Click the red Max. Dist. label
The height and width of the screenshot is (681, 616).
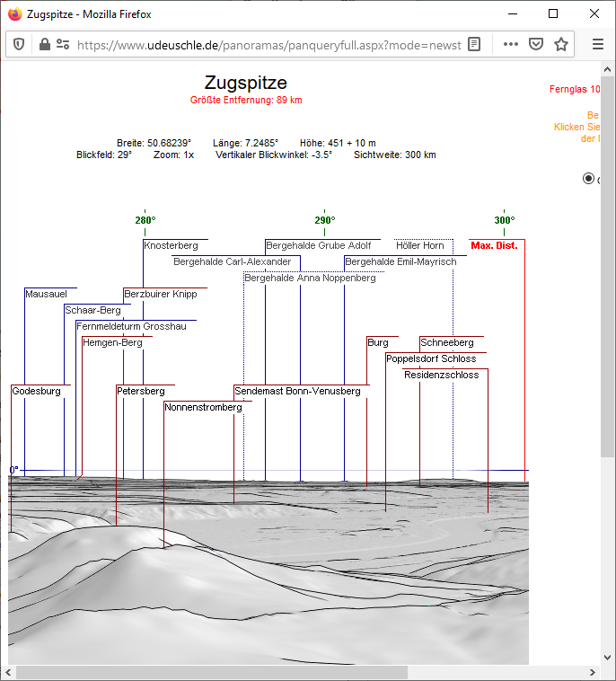click(494, 245)
